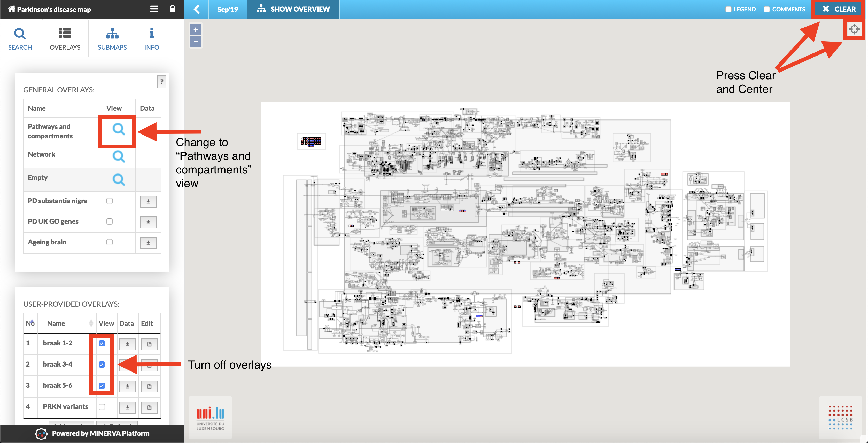
Task: Uncheck the braak 1-2 overlay checkbox
Action: tap(102, 343)
